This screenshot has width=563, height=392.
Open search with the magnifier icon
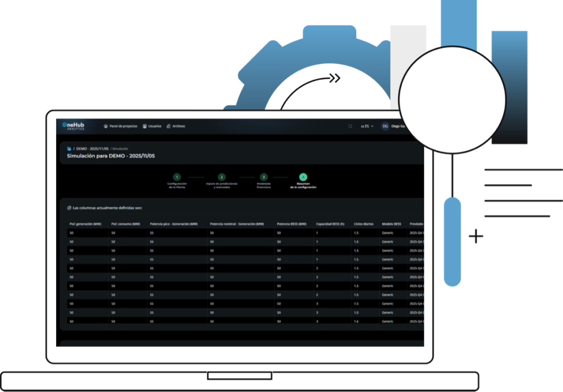350,126
